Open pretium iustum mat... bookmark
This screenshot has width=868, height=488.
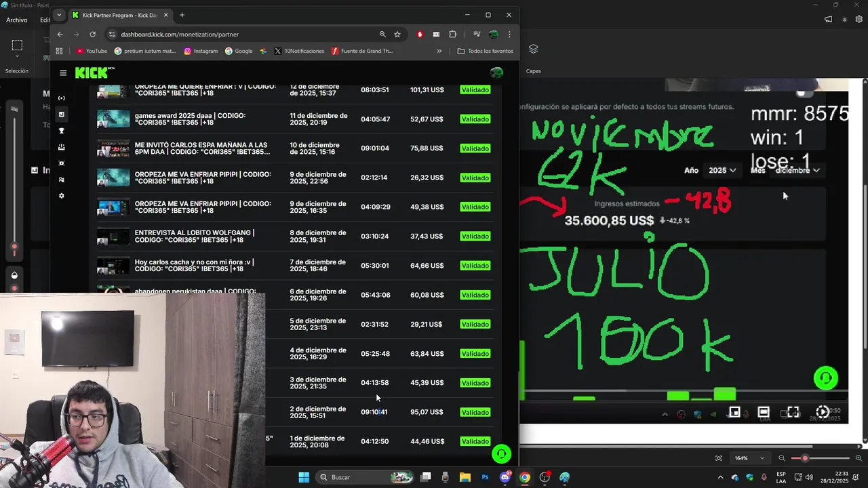(x=145, y=51)
